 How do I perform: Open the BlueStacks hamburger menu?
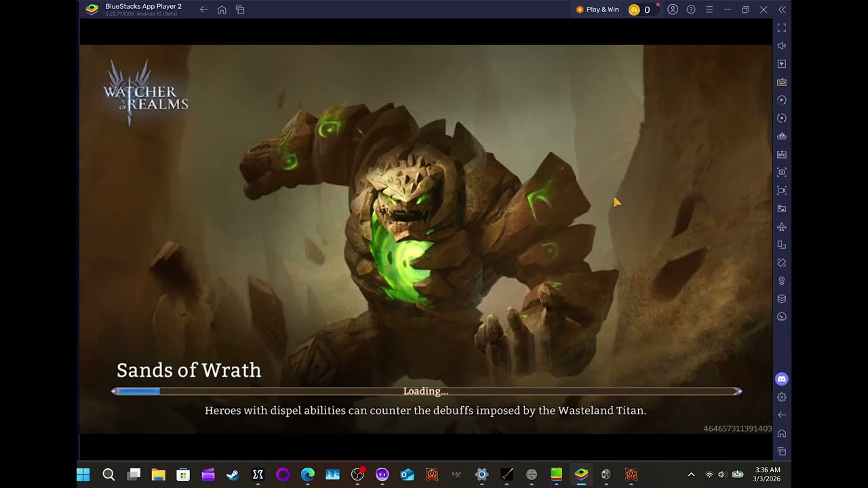coord(709,9)
